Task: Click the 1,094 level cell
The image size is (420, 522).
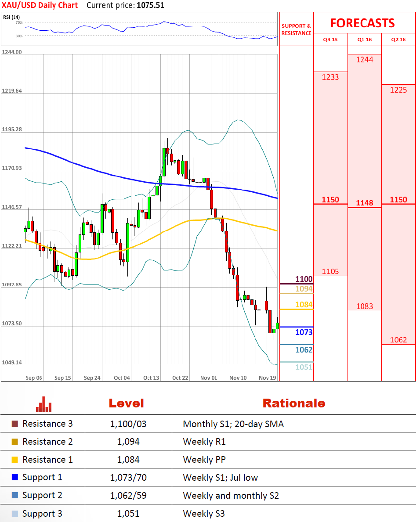Action: tap(128, 442)
